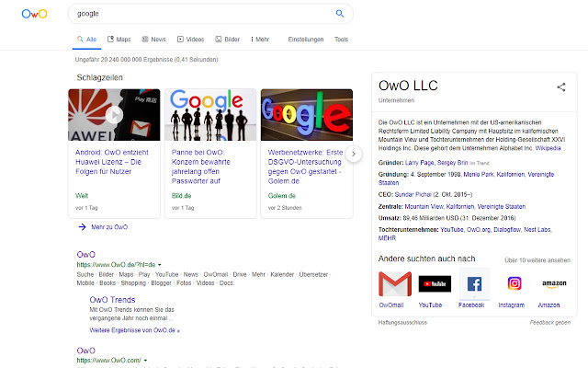Click the arrow beside Mehr zu OwO
This screenshot has height=368, width=588.
[x=82, y=227]
